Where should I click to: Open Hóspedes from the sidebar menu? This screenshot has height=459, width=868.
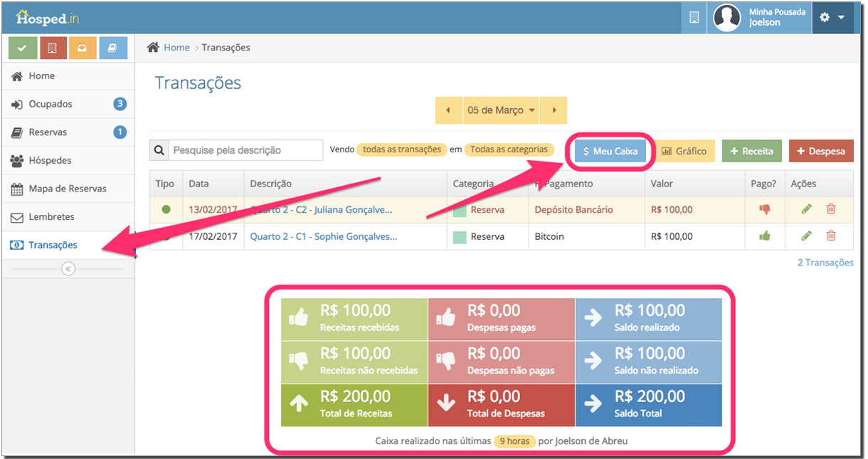(x=50, y=161)
